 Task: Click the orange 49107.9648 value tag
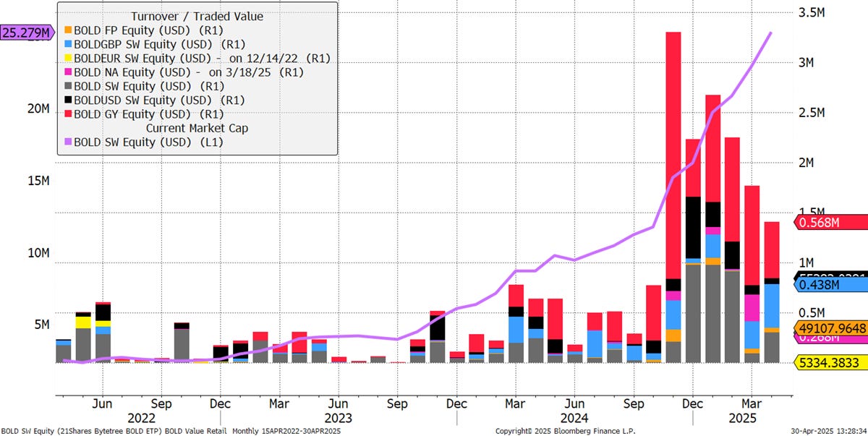click(830, 327)
